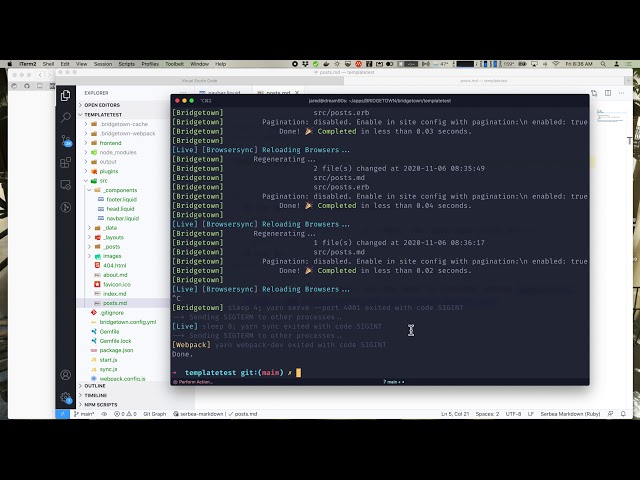Click the notifications bell in the status bar

(623, 414)
